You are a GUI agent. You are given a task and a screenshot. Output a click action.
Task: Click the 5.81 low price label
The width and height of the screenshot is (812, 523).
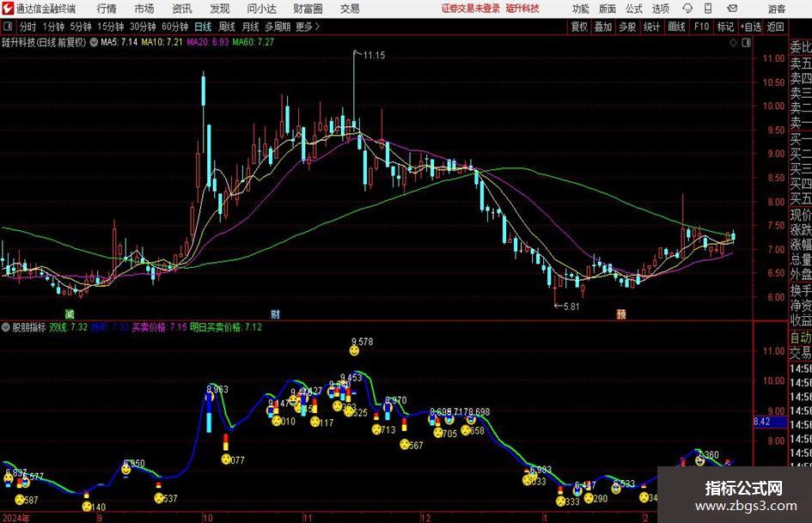tap(571, 307)
